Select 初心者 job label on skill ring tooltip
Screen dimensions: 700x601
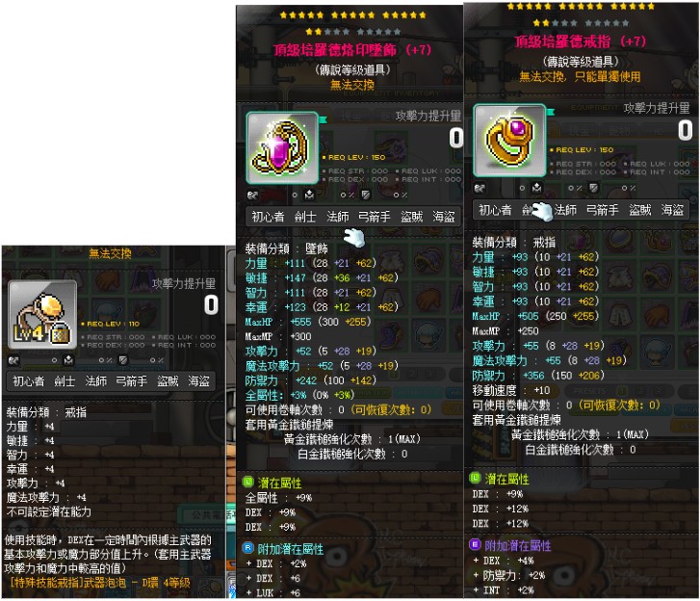[x=29, y=380]
